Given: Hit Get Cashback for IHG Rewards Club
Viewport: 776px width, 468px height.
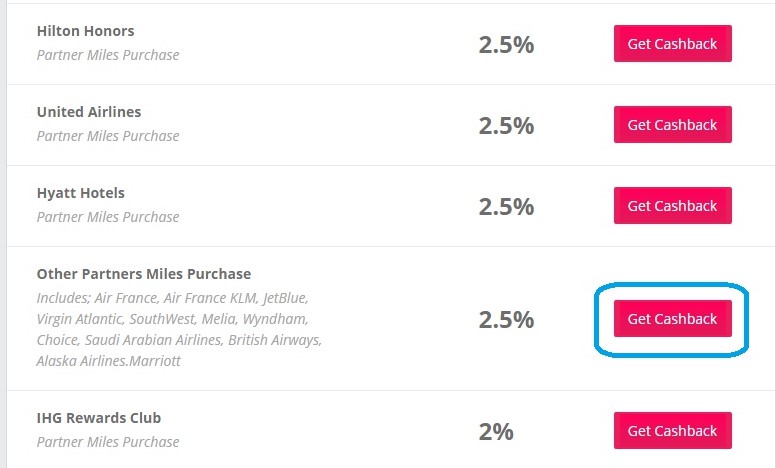Looking at the screenshot, I should pyautogui.click(x=672, y=431).
